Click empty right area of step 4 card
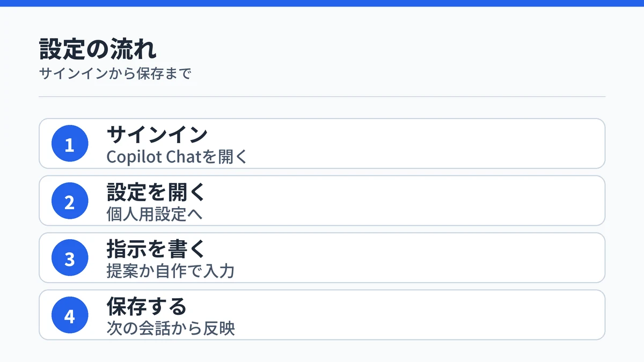 tap(429, 315)
